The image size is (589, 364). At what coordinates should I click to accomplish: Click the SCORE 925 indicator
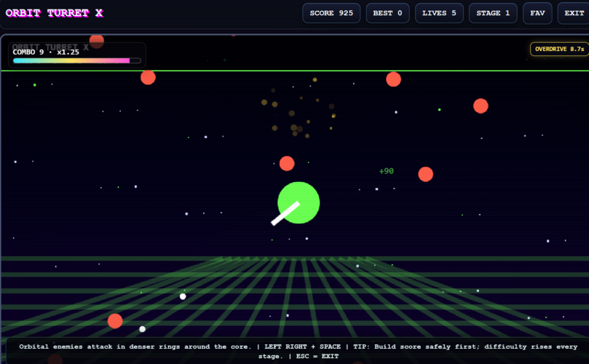pos(331,13)
